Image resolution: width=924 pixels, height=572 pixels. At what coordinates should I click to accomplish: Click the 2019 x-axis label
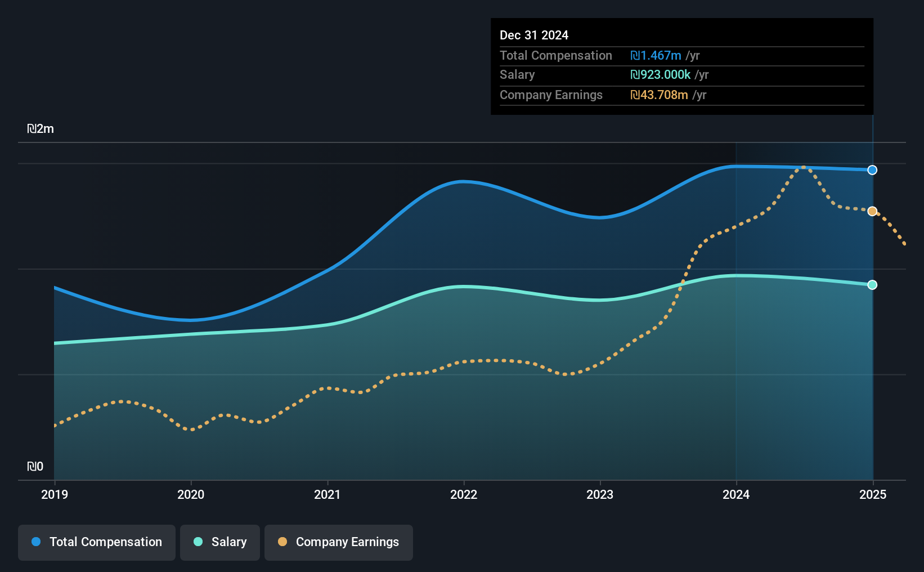click(x=55, y=494)
